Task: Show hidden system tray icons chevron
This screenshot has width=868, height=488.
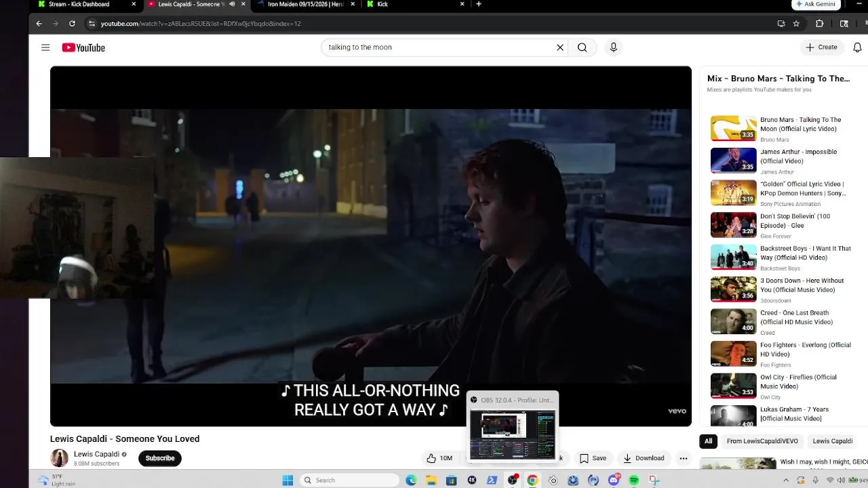Action: point(786,480)
